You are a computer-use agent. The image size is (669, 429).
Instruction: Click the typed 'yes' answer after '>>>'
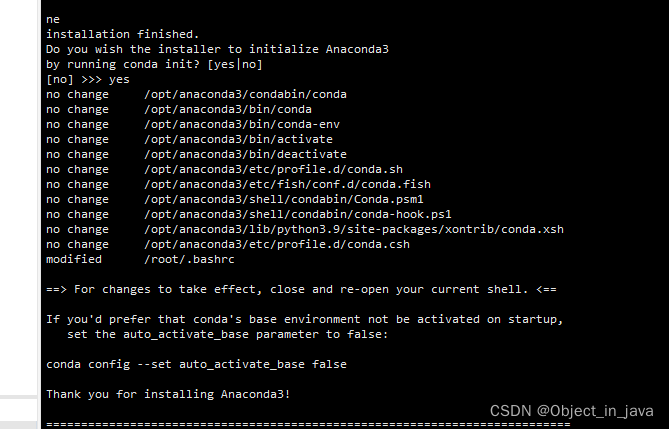coord(119,80)
